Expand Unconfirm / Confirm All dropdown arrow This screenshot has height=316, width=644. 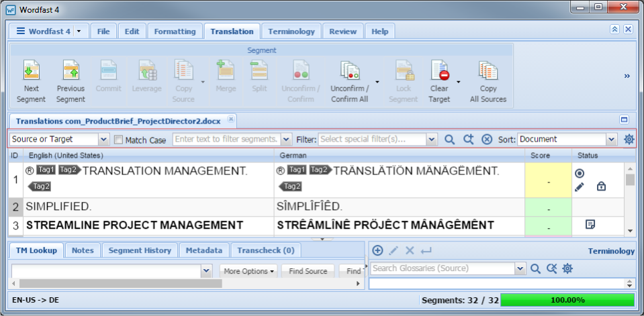(x=377, y=82)
